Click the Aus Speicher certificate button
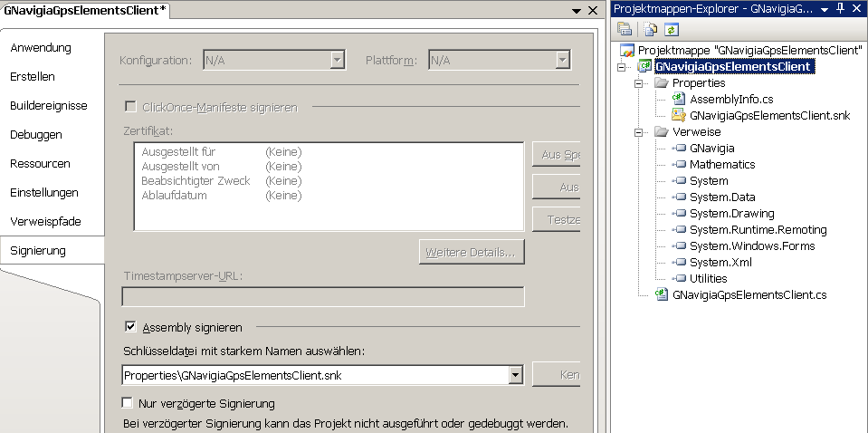The width and height of the screenshot is (868, 433). [556, 155]
